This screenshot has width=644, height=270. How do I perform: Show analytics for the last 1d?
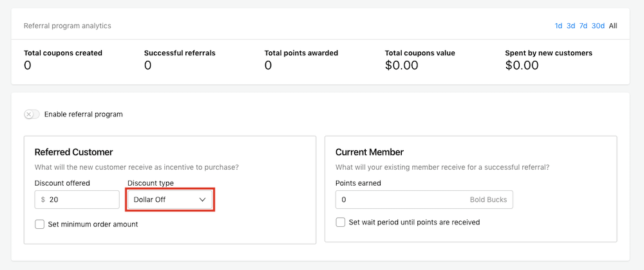[558, 26]
